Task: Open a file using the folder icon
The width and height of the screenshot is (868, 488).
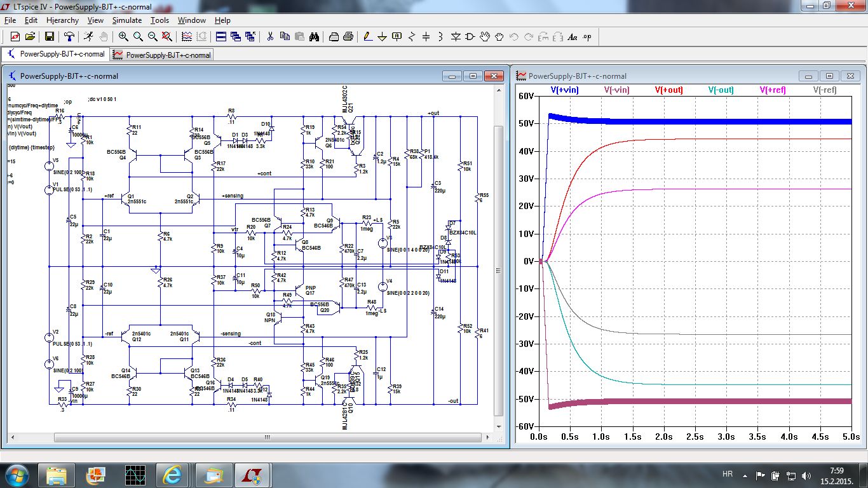Action: click(x=29, y=37)
